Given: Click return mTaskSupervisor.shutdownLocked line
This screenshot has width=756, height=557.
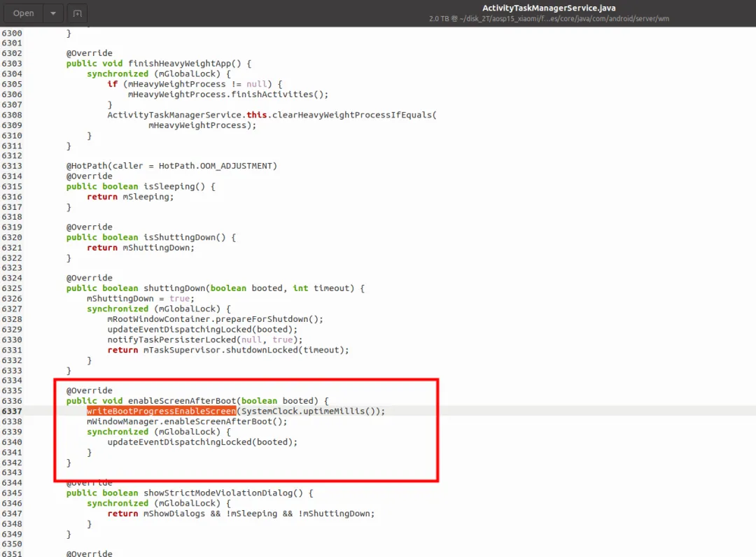Looking at the screenshot, I should click(x=228, y=350).
